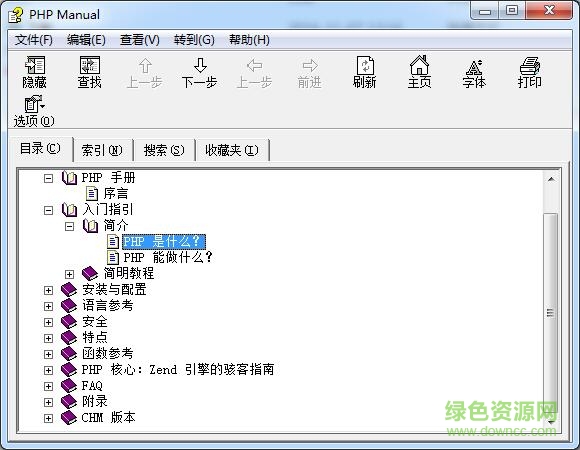Maximize the PHP Manual window
Screen dimensions: 580x450
pos(512,11)
